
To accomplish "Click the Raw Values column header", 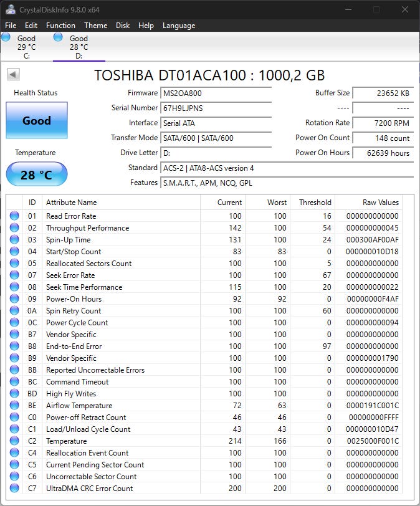I will (380, 203).
